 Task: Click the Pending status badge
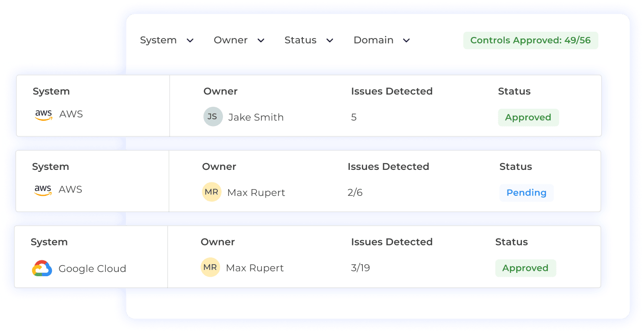(526, 192)
